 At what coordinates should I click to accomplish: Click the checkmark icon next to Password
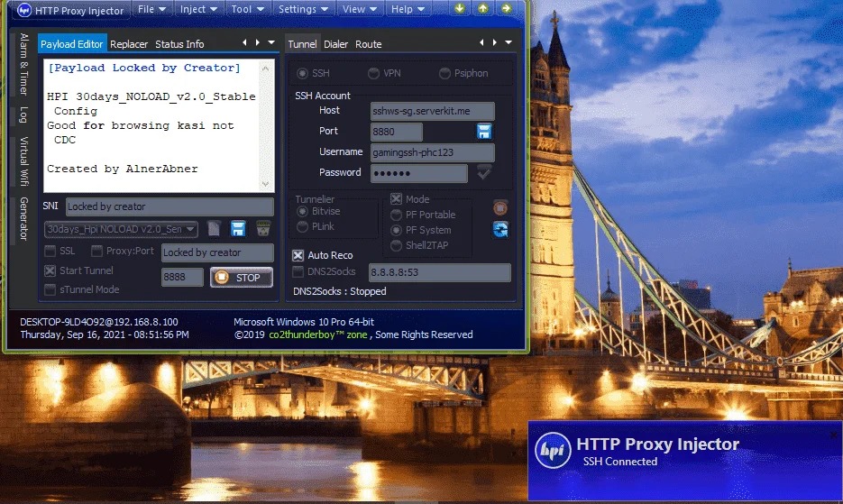[x=484, y=173]
